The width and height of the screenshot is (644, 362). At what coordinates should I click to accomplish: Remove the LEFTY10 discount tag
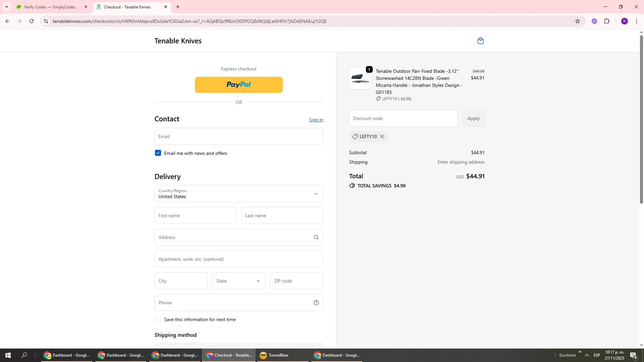[x=382, y=136]
